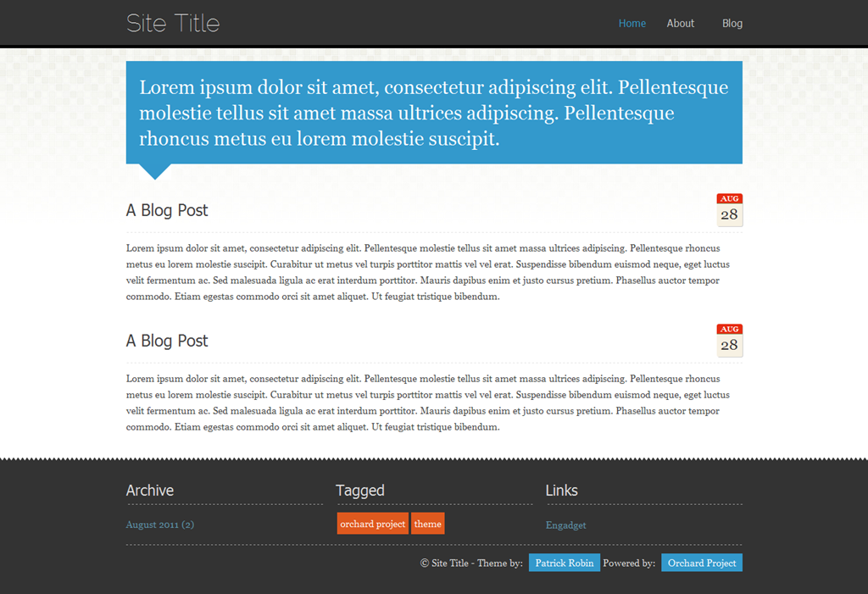This screenshot has height=594, width=868.
Task: Click the Tagged footer heading
Action: click(x=360, y=491)
